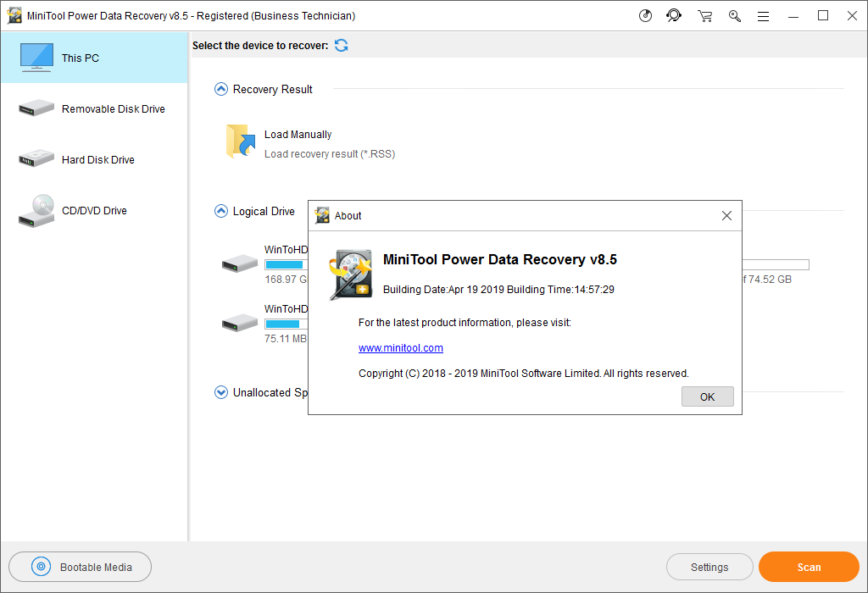Click usage bar of 75.11 MB drive
This screenshot has width=868, height=593.
click(287, 324)
